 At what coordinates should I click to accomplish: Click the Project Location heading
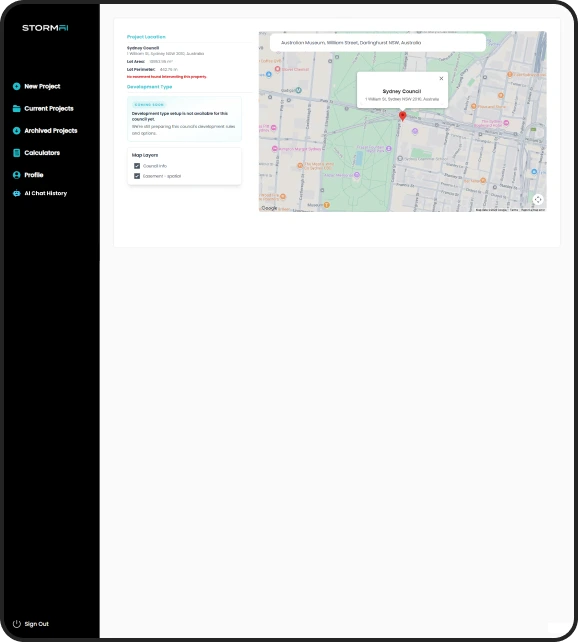tap(146, 37)
